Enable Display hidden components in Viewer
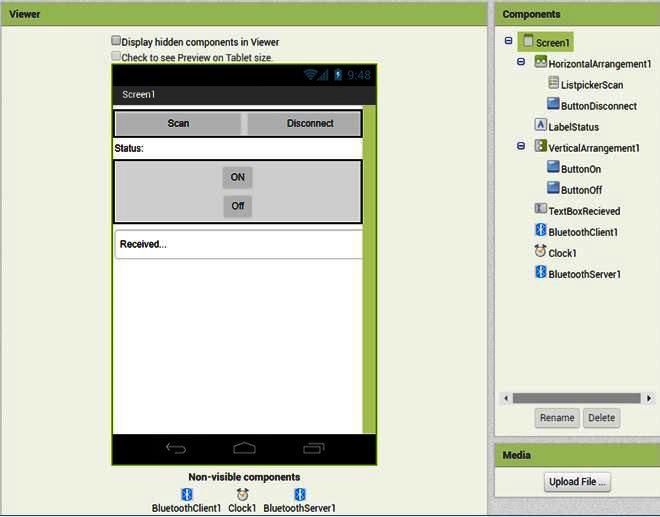 tap(116, 40)
